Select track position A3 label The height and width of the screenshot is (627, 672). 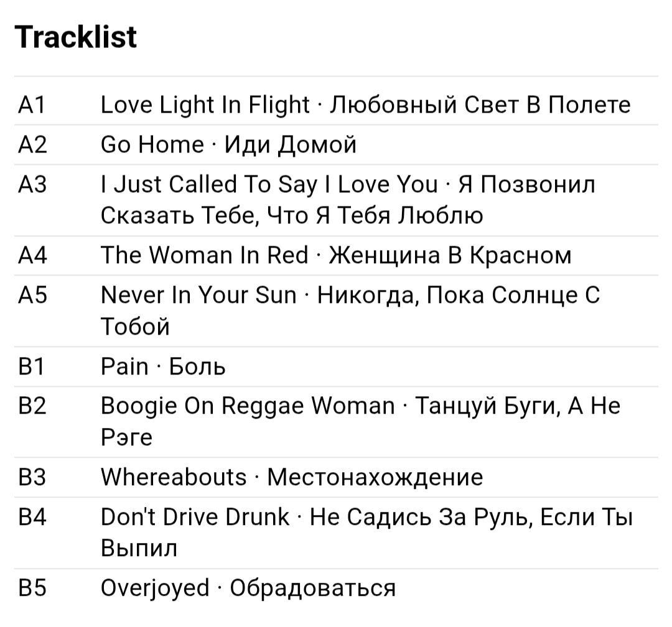point(32,184)
